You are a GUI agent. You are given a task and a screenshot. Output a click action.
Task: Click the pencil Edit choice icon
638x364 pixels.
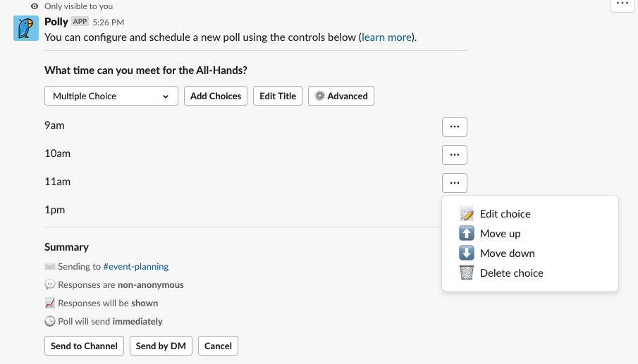467,214
